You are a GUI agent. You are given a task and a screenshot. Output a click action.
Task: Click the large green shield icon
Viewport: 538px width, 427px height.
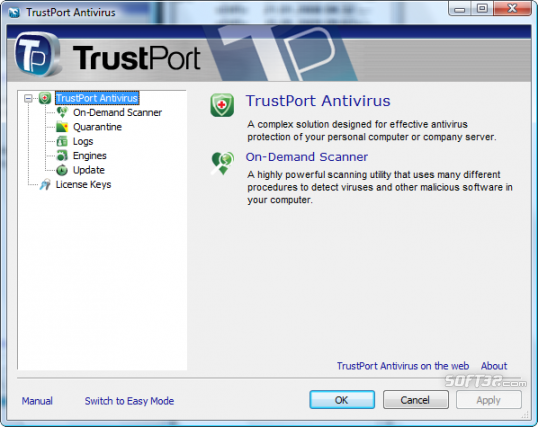[222, 105]
